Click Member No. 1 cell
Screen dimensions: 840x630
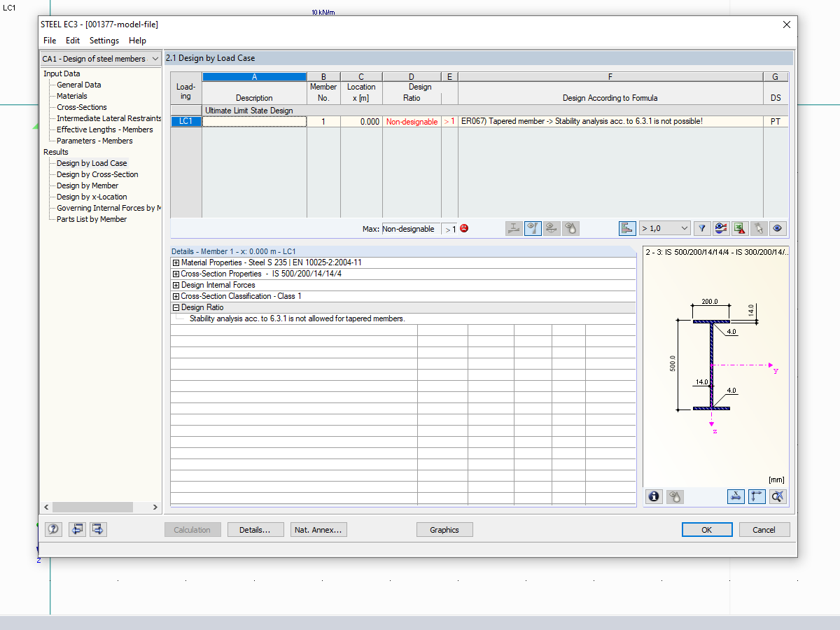click(323, 121)
